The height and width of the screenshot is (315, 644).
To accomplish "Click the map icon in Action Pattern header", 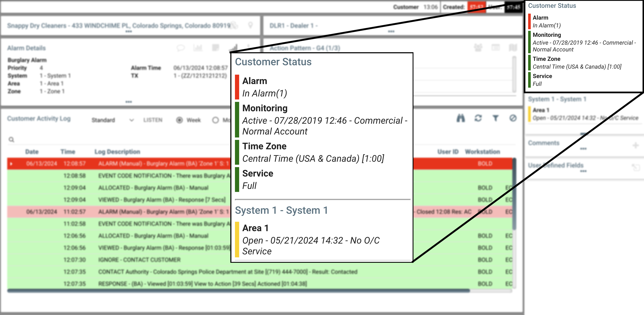I will [x=513, y=47].
